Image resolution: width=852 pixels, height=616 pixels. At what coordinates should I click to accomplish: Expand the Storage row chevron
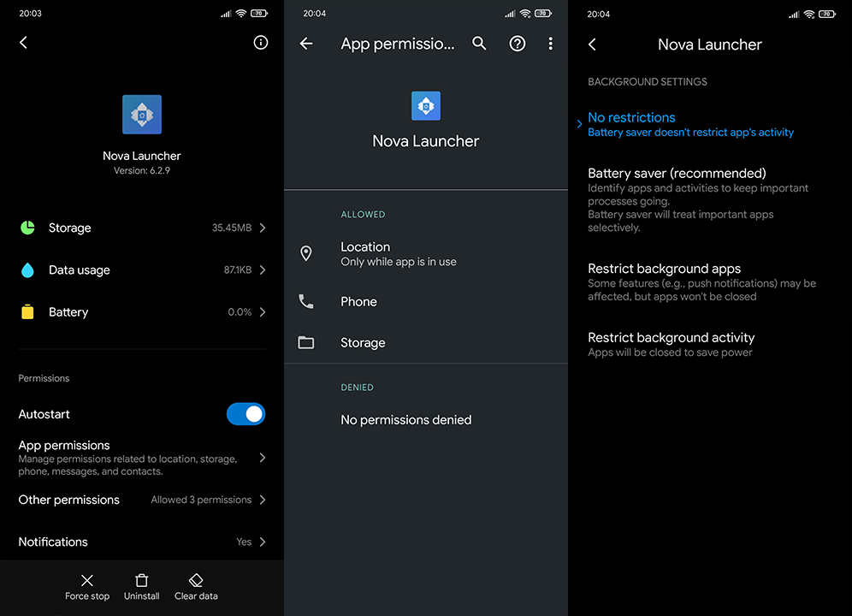click(x=263, y=228)
